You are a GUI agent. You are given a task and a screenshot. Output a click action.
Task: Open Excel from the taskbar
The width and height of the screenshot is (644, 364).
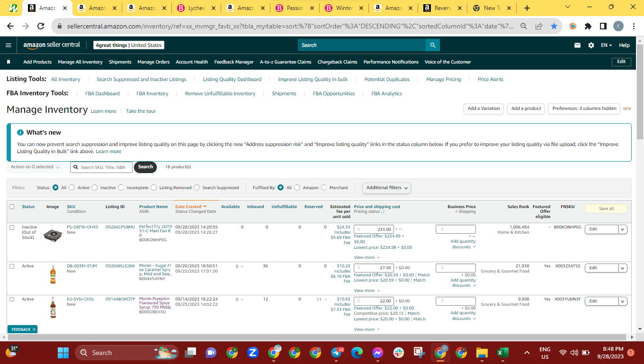click(502, 353)
